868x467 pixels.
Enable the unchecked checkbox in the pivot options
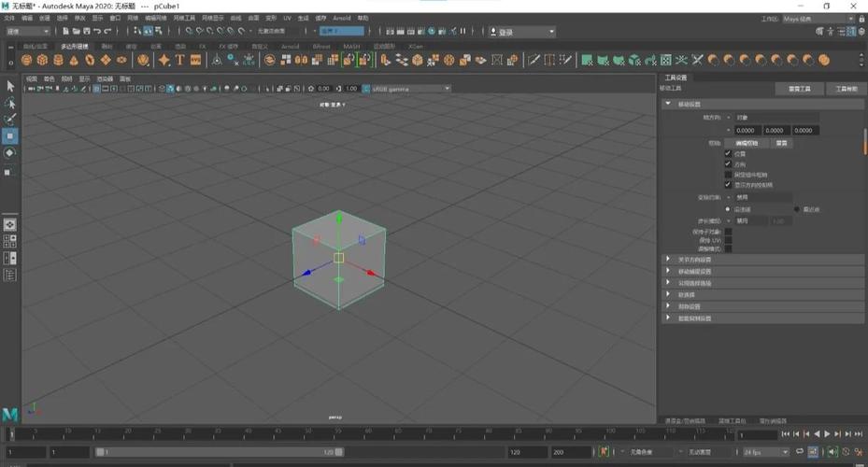(728, 174)
